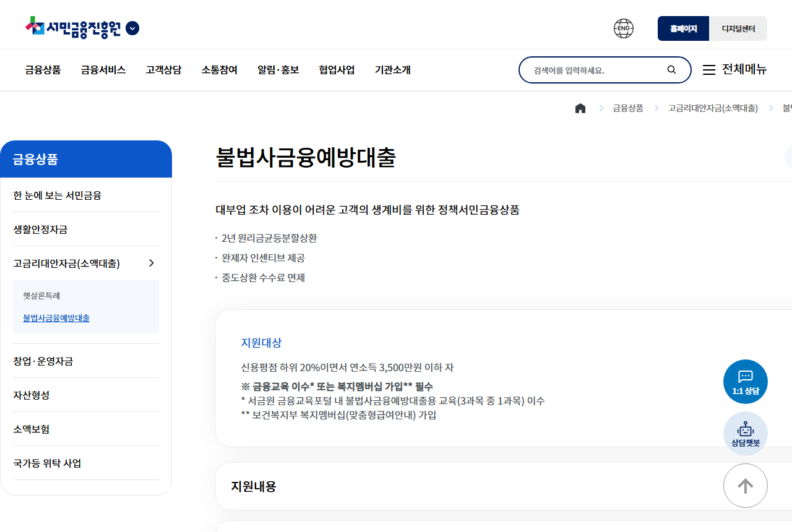Select the 디지털센터 tab

pyautogui.click(x=738, y=28)
